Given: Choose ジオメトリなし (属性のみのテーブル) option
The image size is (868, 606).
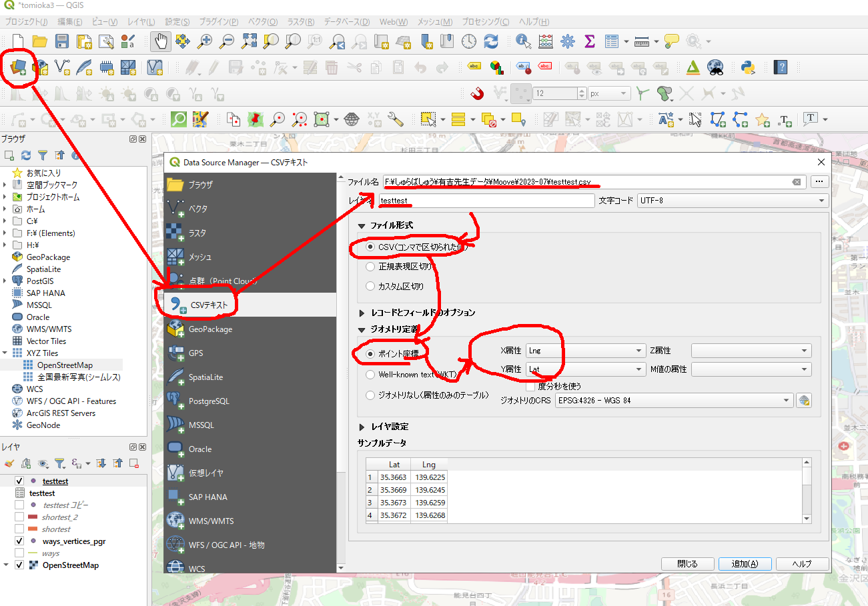Looking at the screenshot, I should tap(371, 395).
